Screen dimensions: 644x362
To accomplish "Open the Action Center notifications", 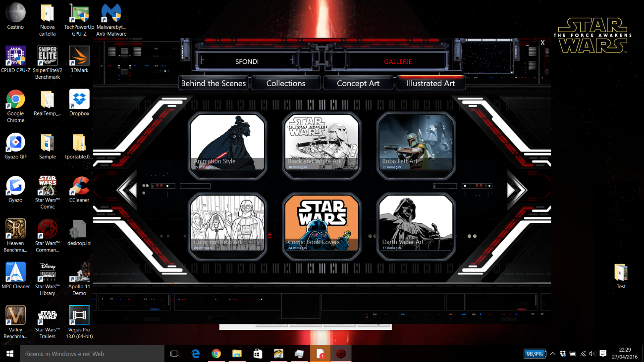I will (603, 354).
